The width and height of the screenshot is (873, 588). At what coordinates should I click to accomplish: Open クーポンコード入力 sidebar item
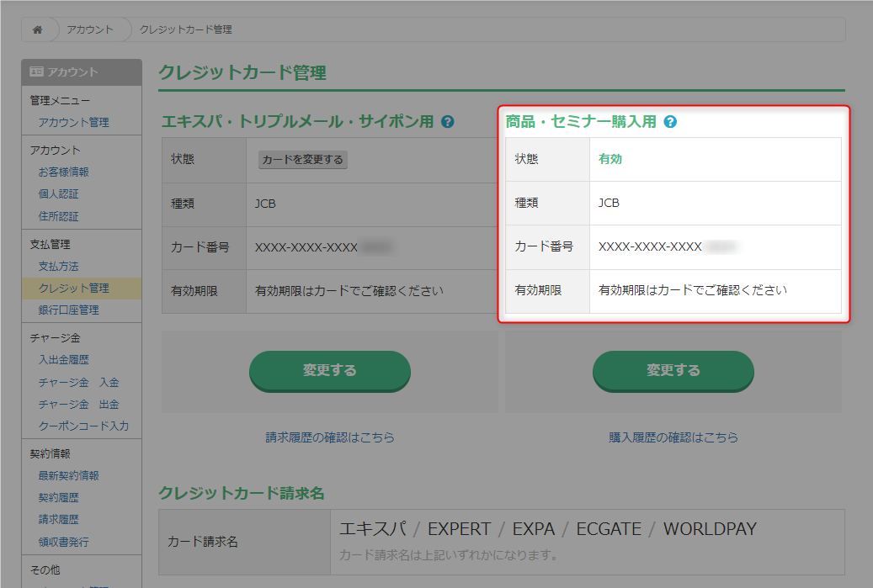pyautogui.click(x=83, y=426)
